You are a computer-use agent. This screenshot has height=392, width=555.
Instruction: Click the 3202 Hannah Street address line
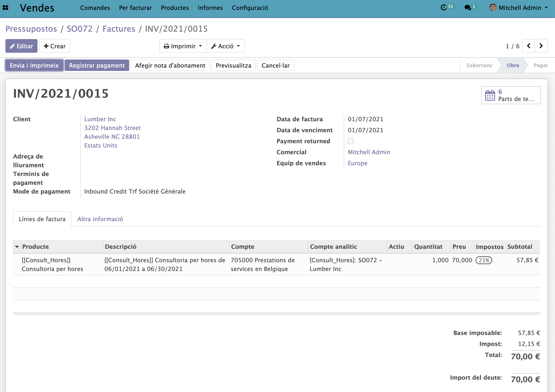(112, 128)
